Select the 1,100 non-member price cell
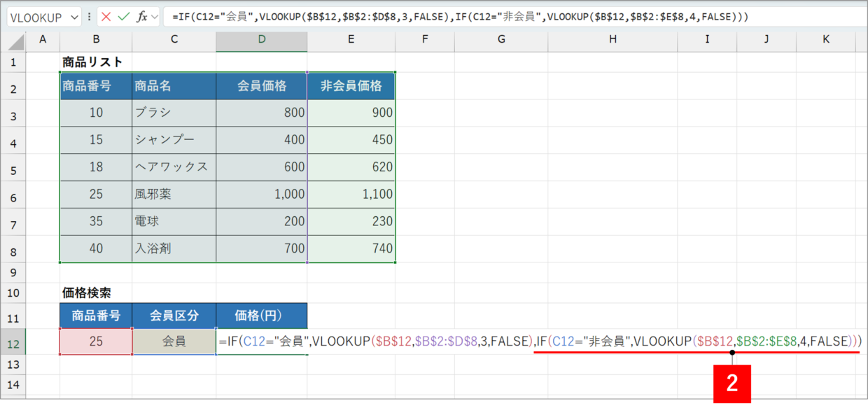The image size is (868, 410). click(351, 195)
